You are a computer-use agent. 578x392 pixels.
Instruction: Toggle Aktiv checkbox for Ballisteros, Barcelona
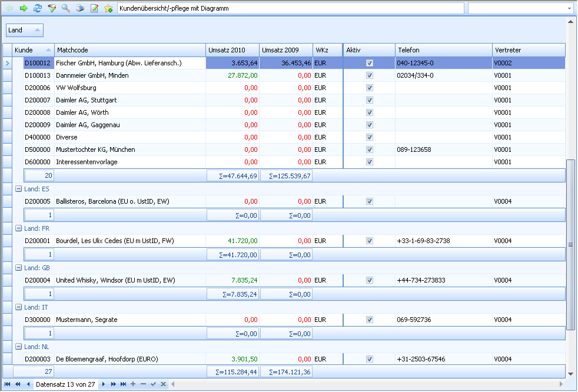pos(370,201)
